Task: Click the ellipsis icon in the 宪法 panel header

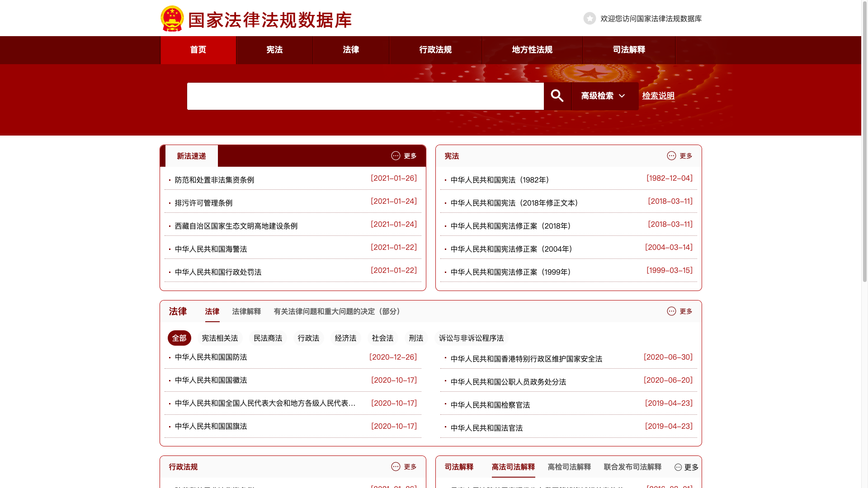Action: [671, 155]
